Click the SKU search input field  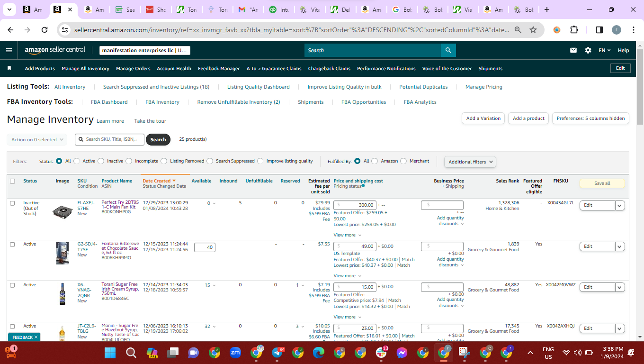pos(109,139)
